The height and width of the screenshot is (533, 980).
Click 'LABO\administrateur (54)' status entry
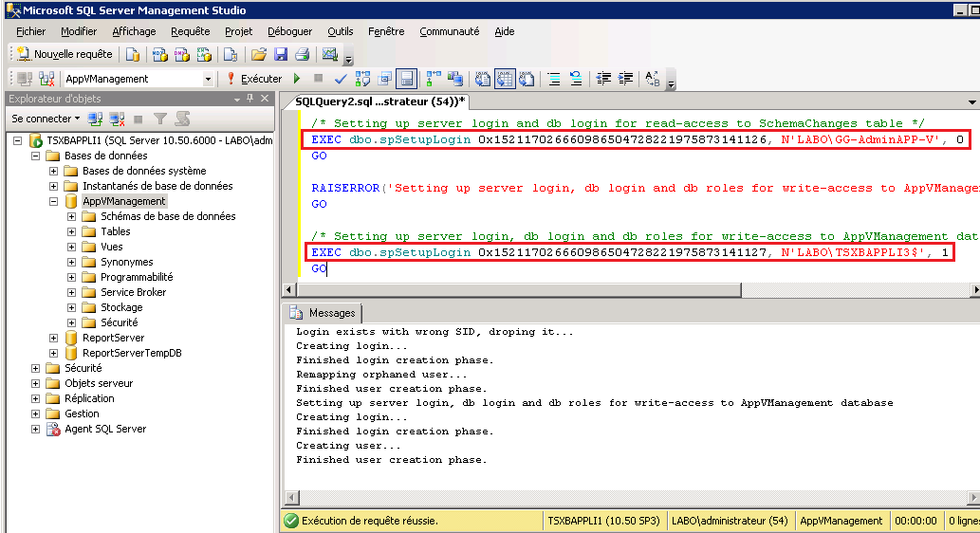730,521
